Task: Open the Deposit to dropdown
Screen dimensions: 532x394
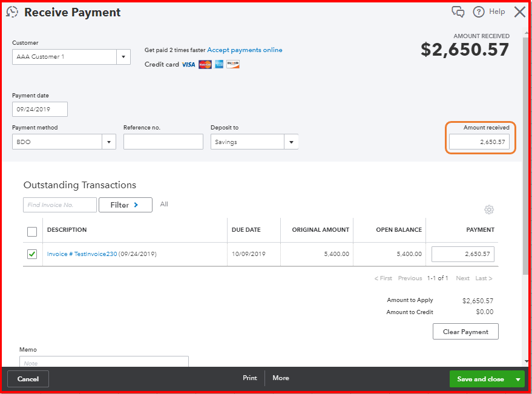Action: pyautogui.click(x=291, y=141)
